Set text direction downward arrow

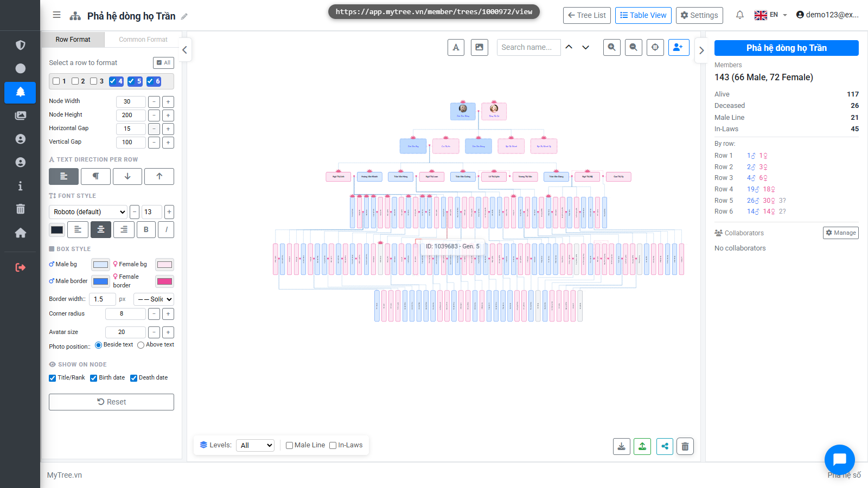tap(127, 176)
